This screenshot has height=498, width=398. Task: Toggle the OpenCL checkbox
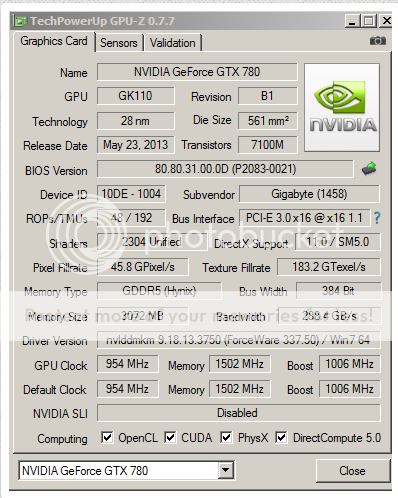pyautogui.click(x=107, y=437)
